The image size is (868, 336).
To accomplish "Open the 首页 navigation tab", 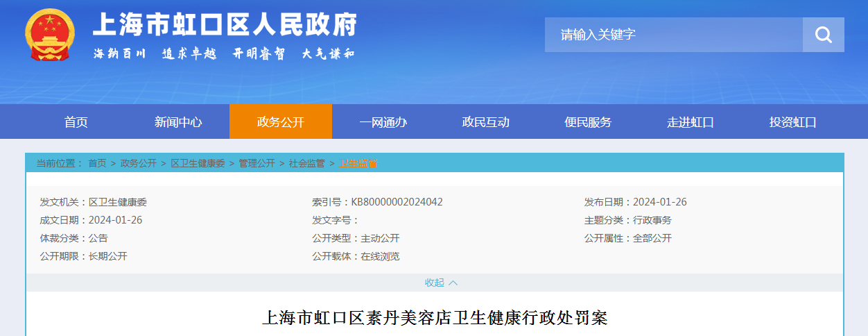I will (x=76, y=122).
